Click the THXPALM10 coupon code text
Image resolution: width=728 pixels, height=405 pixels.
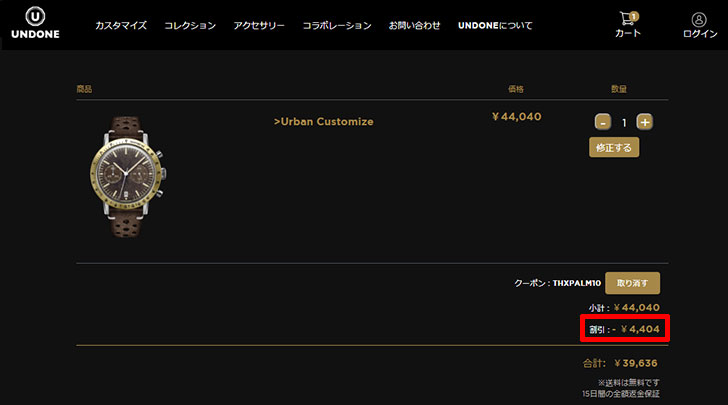click(575, 284)
